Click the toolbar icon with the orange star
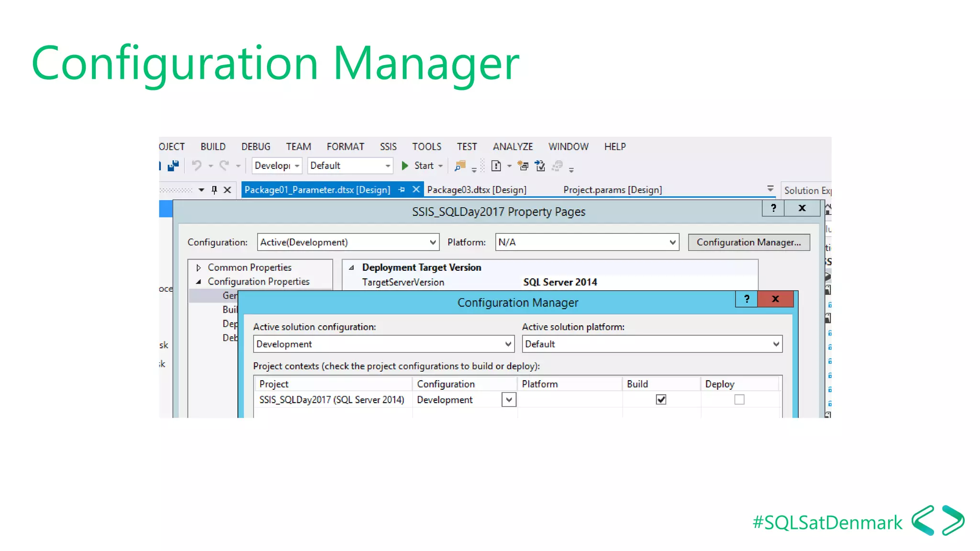Viewport: 980px width, 551px height. (x=523, y=165)
